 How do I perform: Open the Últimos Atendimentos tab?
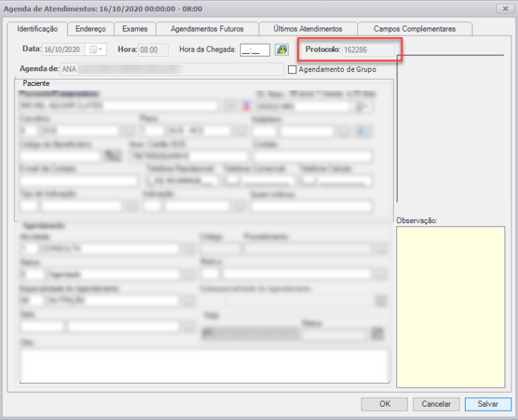(x=308, y=29)
